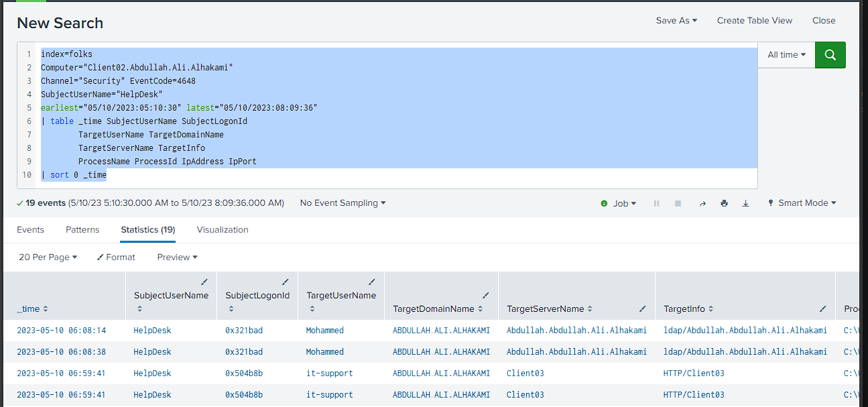Viewport: 868px width, 407px height.
Task: Sort by TargetServerName using its sort arrows
Action: coord(590,308)
